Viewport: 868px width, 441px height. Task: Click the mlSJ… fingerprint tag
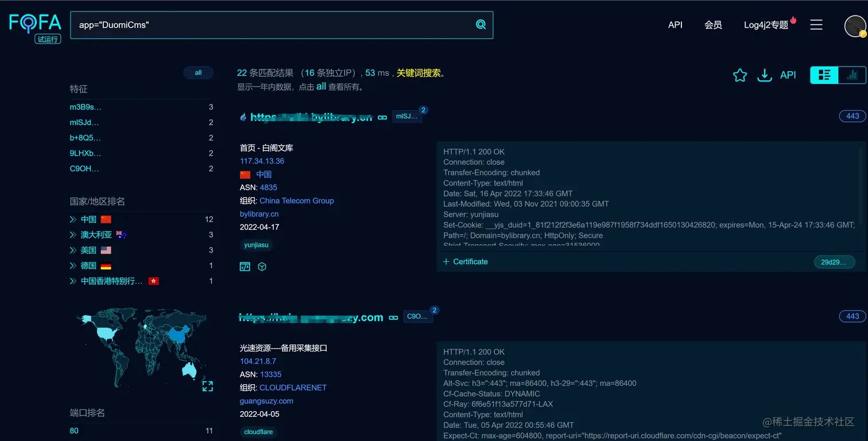[x=407, y=117]
